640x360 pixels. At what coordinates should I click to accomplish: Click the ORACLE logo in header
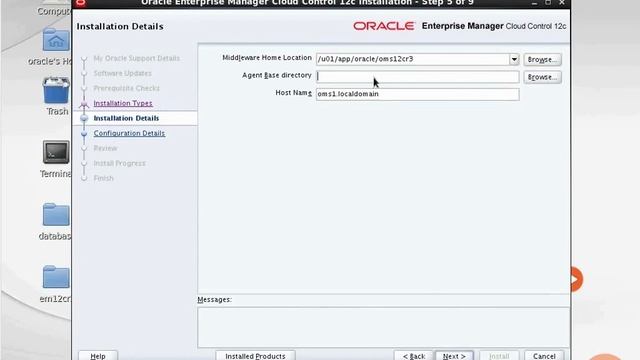pos(384,26)
